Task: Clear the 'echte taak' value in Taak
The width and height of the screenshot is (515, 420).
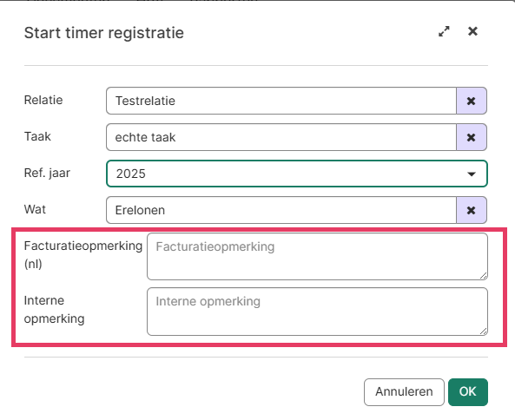Action: 472,137
